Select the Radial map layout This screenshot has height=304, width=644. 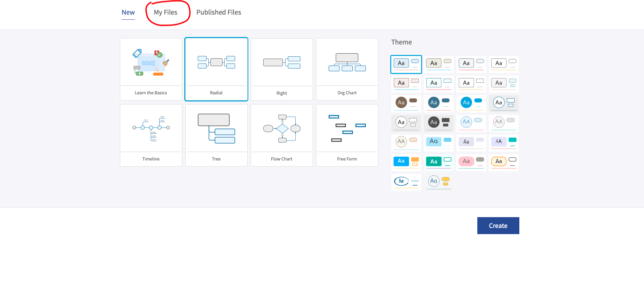[x=216, y=69]
